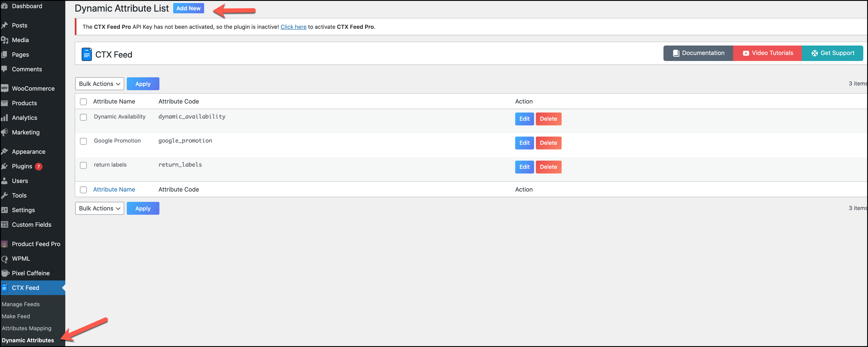The height and width of the screenshot is (347, 868).
Task: Open Attributes Mapping submenu item
Action: (x=27, y=328)
